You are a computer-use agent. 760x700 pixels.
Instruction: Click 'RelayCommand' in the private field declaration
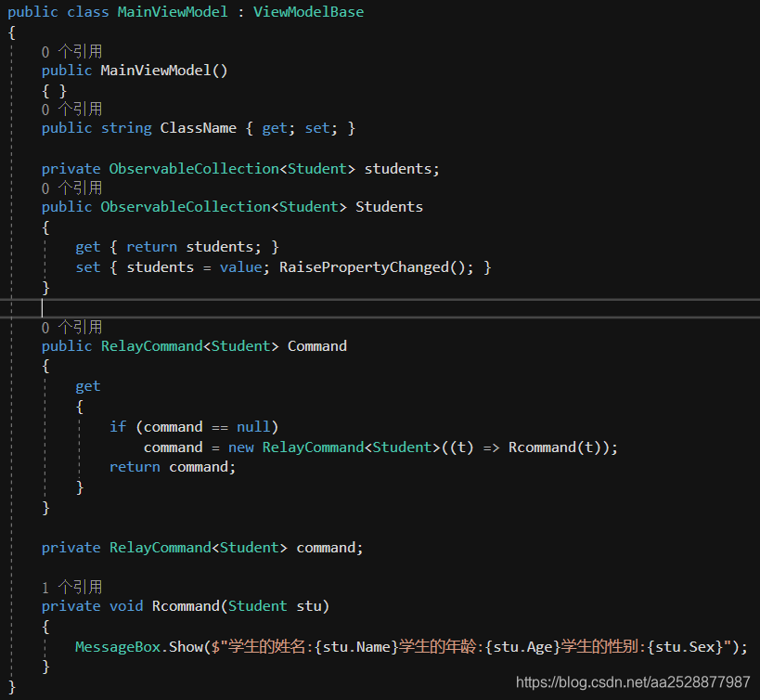pyautogui.click(x=160, y=548)
